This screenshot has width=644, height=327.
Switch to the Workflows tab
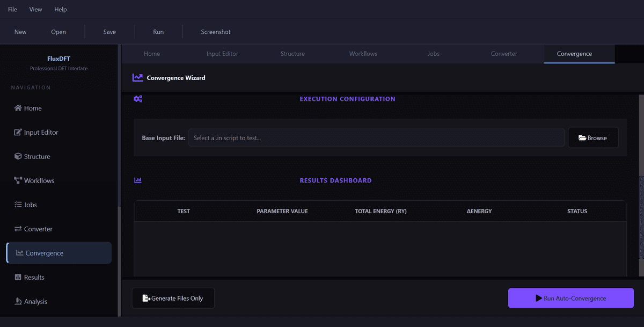click(x=363, y=54)
